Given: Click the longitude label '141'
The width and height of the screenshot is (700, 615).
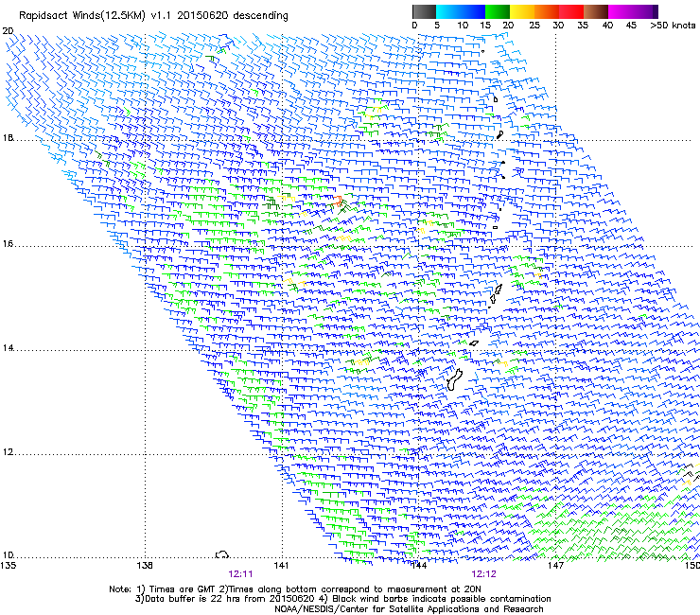Looking at the screenshot, I should (x=281, y=566).
